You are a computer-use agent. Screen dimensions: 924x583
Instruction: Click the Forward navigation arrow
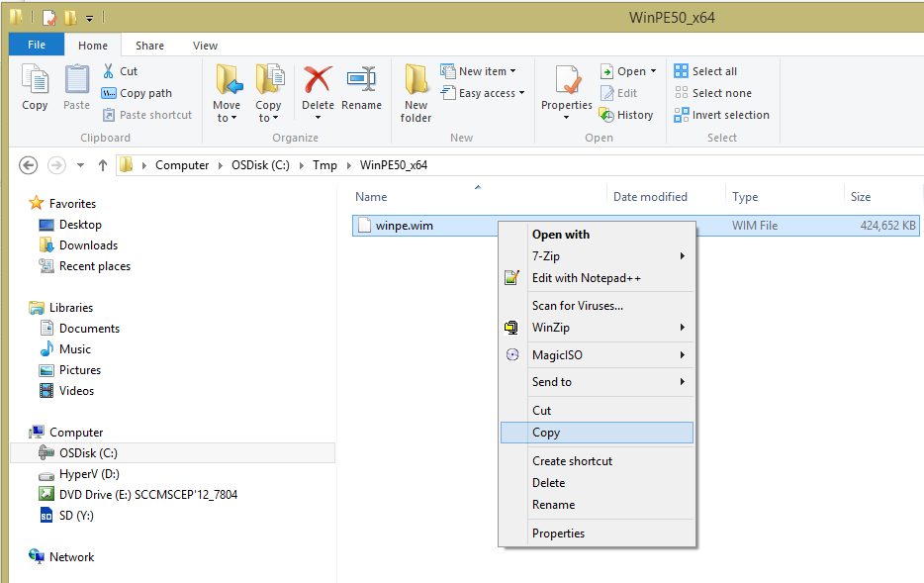point(56,165)
